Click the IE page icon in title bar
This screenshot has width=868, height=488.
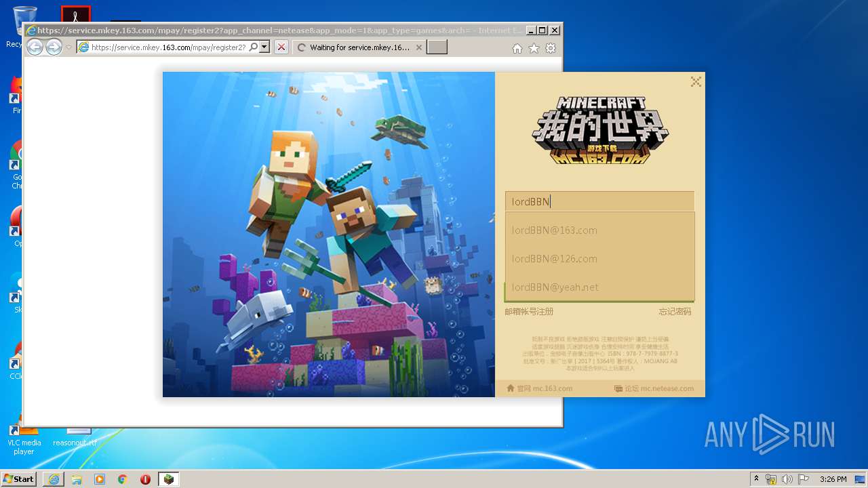coord(31,30)
